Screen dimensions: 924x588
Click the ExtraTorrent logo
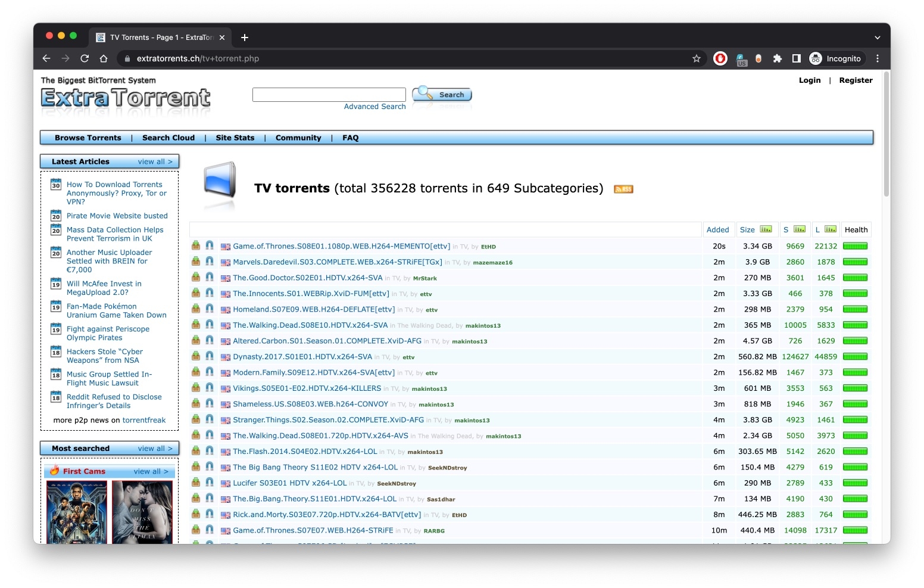[126, 98]
